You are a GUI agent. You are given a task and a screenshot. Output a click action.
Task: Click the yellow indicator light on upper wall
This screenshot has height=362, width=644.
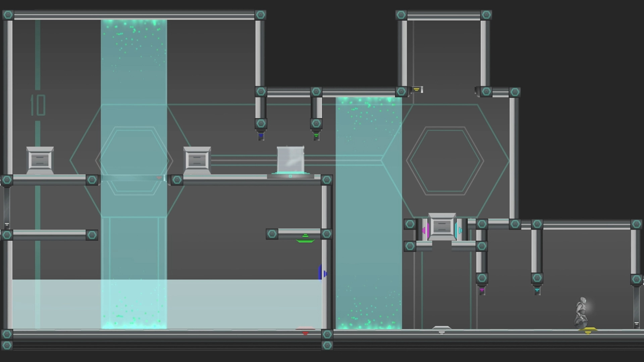point(417,89)
